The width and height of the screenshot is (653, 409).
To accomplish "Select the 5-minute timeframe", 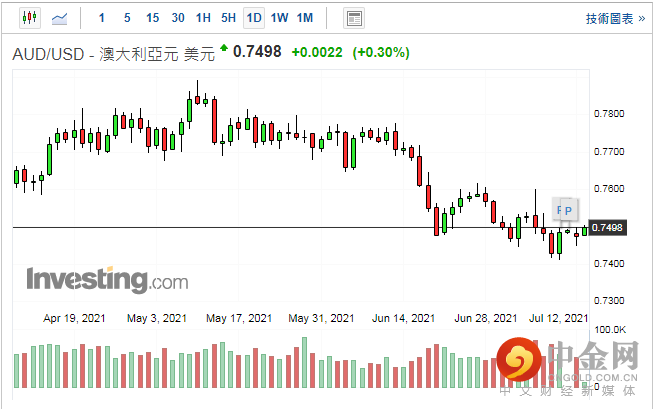I will [x=126, y=18].
